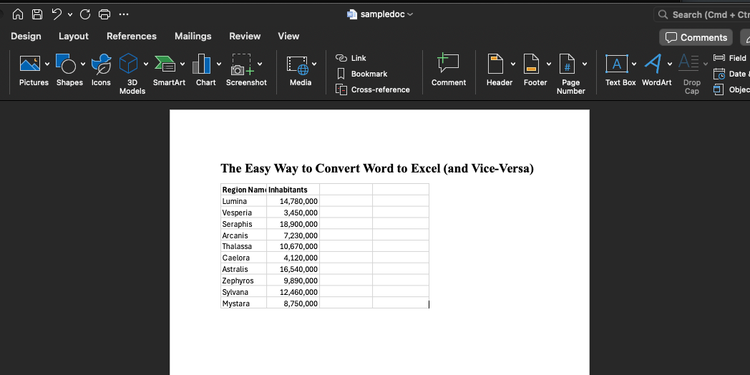
Task: Open the Mailings tab
Action: click(x=193, y=36)
